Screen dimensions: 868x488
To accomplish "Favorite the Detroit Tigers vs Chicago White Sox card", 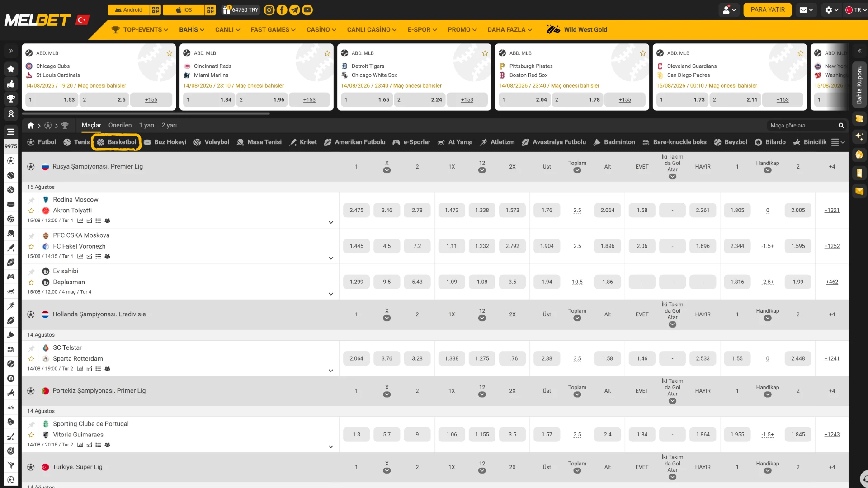I will (x=485, y=53).
